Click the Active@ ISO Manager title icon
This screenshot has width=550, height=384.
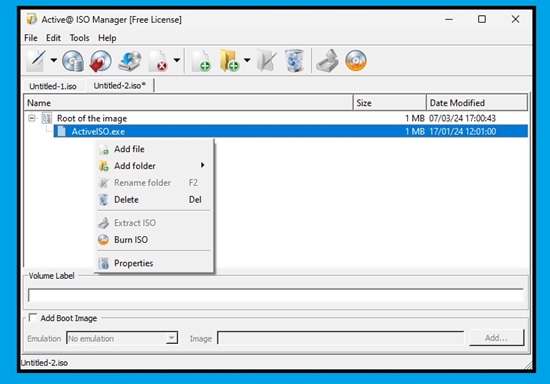coord(31,19)
